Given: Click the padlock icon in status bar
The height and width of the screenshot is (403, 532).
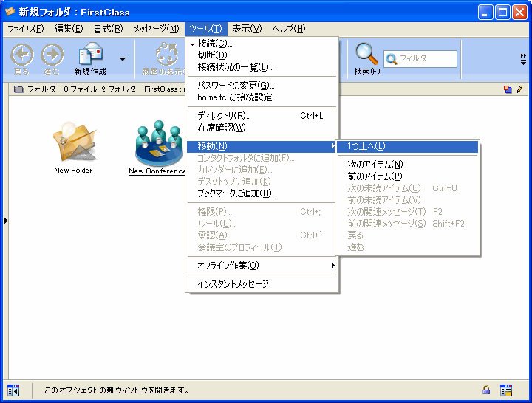Looking at the screenshot, I should (486, 390).
